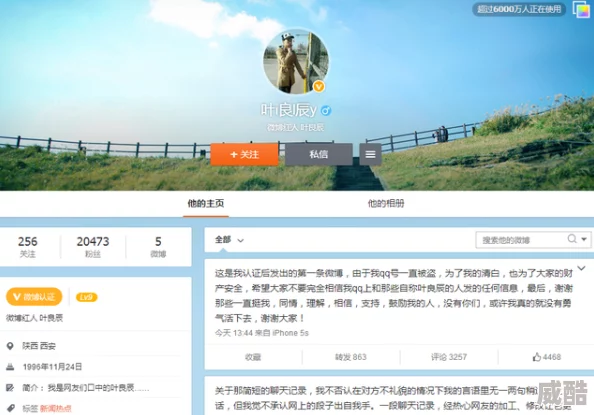The height and width of the screenshot is (415, 594).
Task: Click the 简介 edit-note icon
Action: [x=10, y=387]
